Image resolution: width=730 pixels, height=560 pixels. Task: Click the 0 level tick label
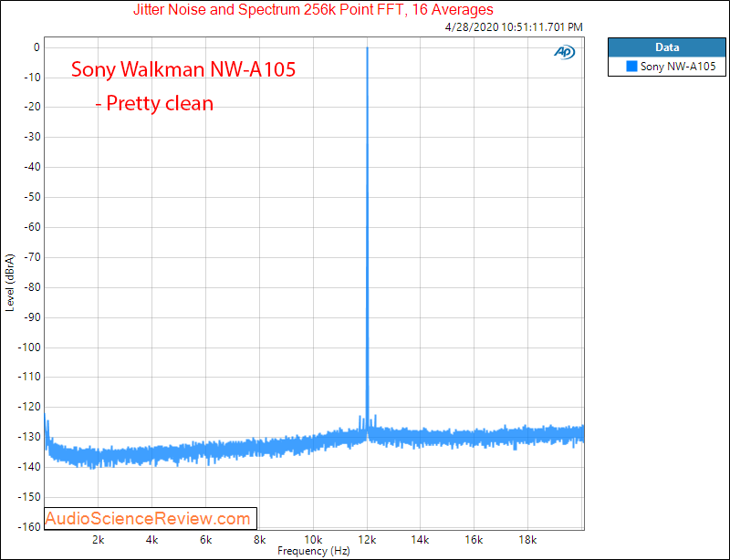[x=36, y=47]
